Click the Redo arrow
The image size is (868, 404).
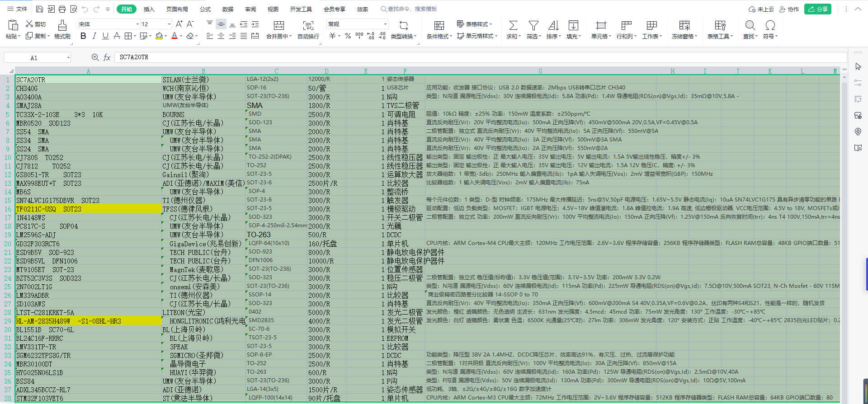[x=96, y=9]
